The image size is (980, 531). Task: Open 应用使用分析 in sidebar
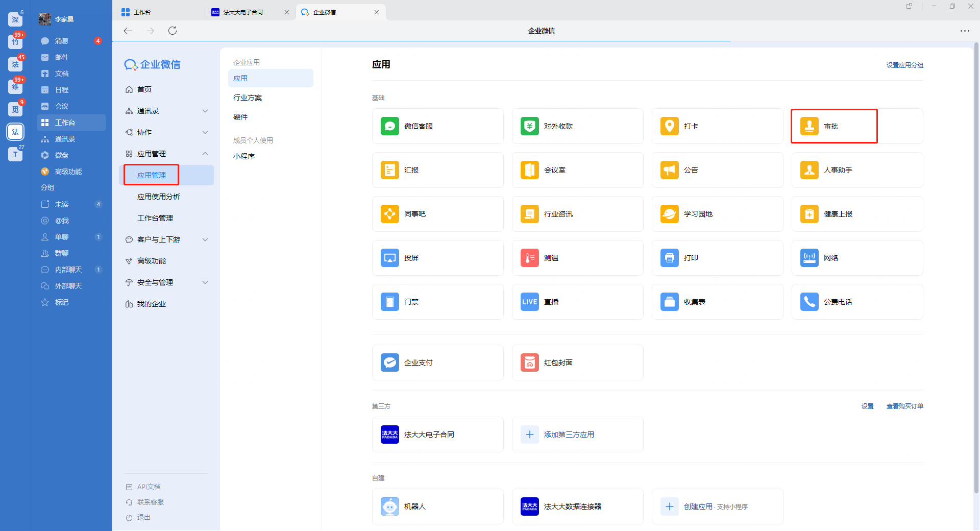pyautogui.click(x=159, y=197)
